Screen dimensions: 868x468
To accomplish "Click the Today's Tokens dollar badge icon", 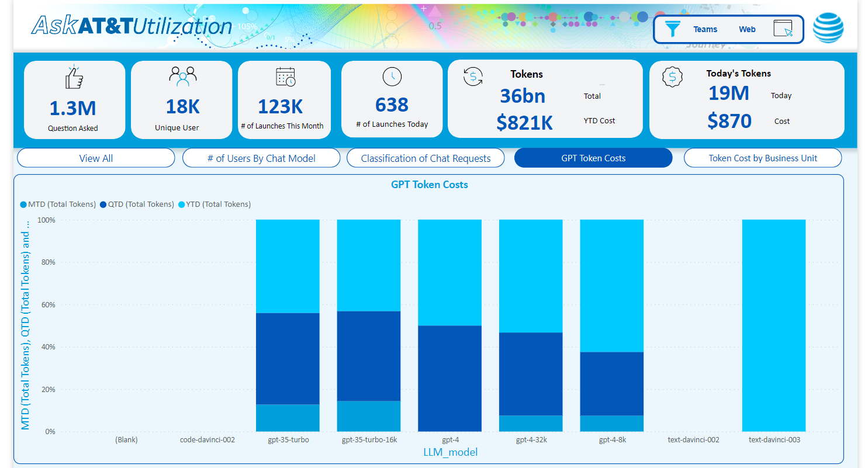I will 672,77.
